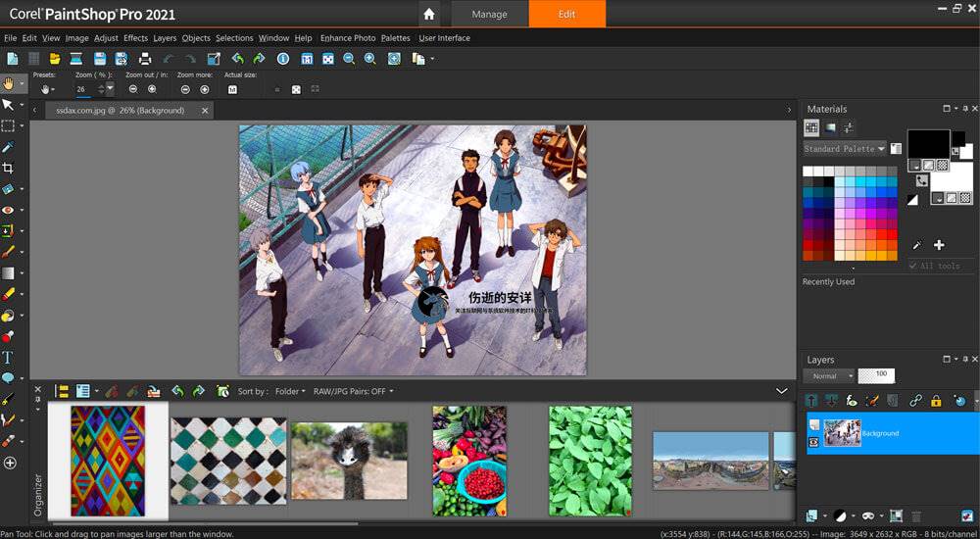Open the Sort by Folder dropdown

[290, 391]
